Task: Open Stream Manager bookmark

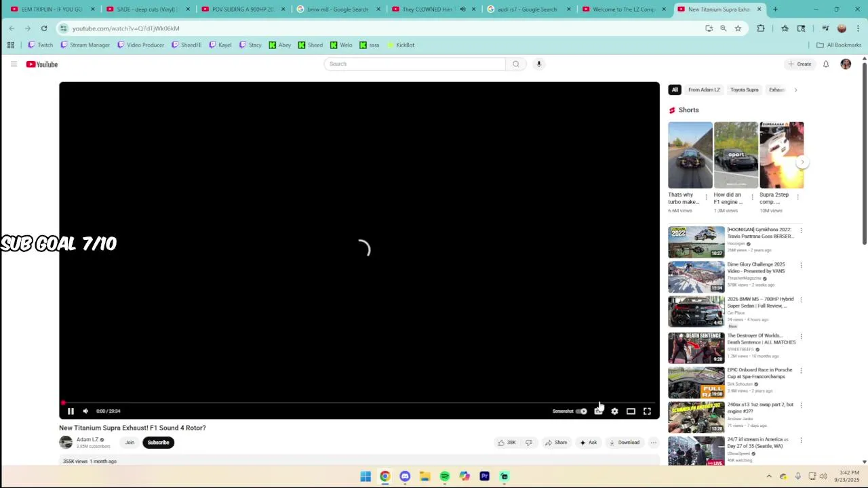Action: coord(85,45)
